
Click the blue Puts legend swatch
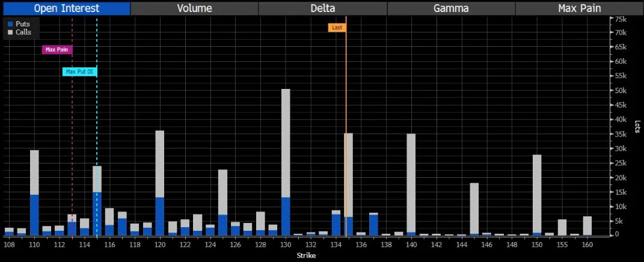tap(10, 24)
